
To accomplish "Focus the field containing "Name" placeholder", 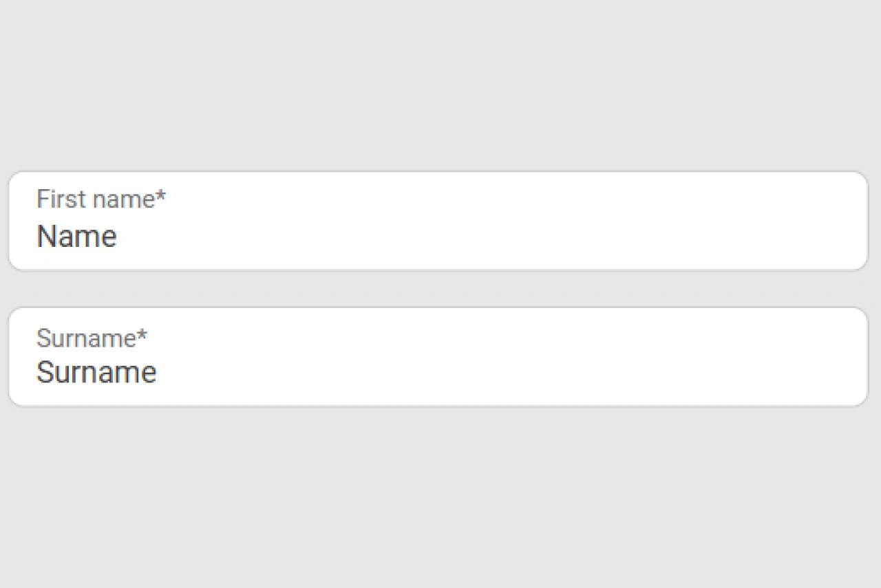I will coord(438,236).
